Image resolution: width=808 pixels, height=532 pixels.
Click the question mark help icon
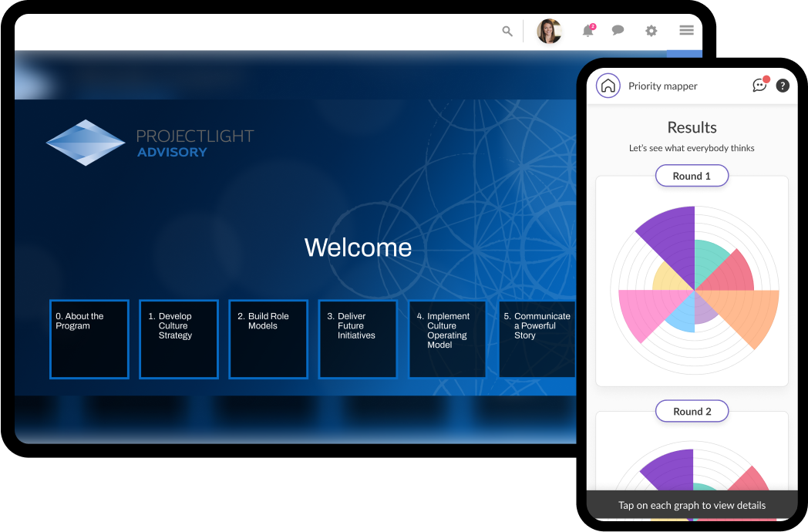coord(783,86)
